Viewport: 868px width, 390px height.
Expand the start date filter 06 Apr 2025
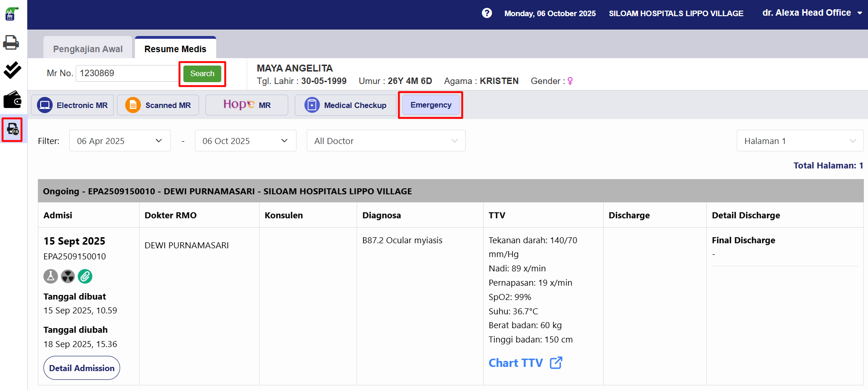[x=120, y=141]
